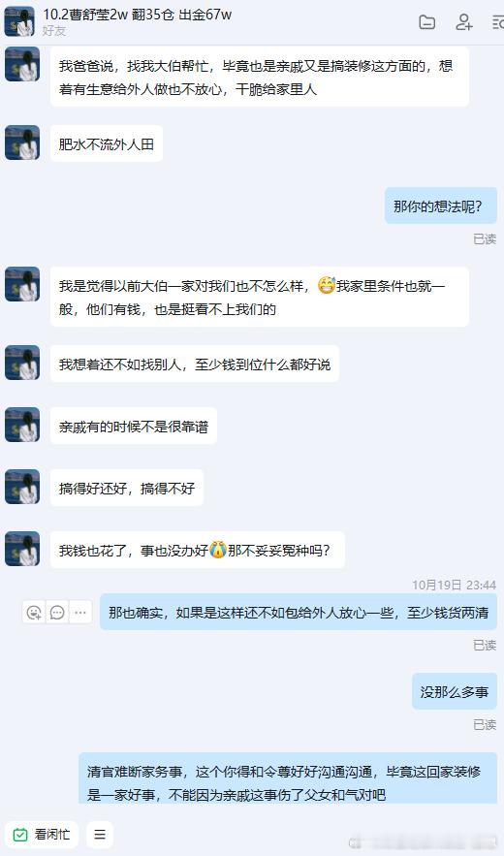This screenshot has width=504, height=856.
Task: Click the 那你的想法呢? message bubble
Action: pyautogui.click(x=441, y=206)
